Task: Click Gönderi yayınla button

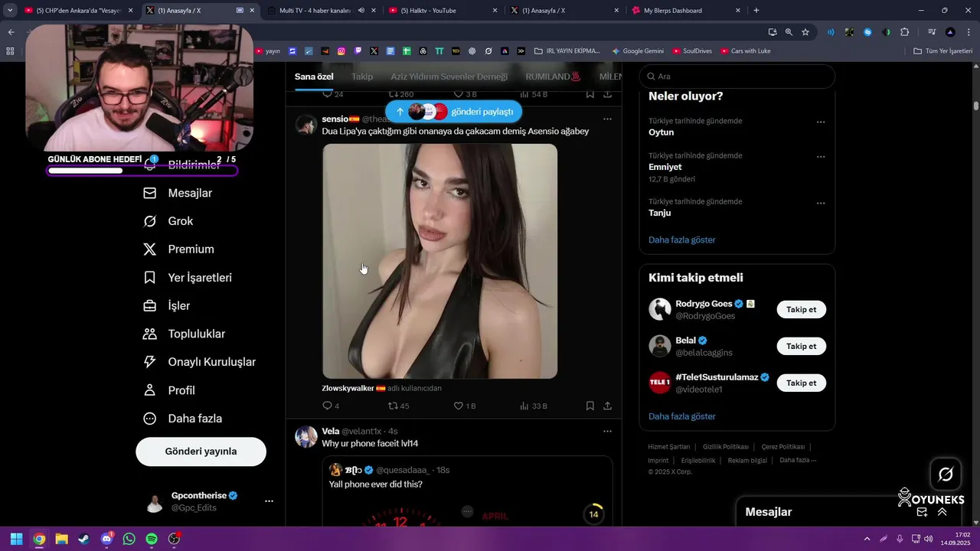Action: [201, 452]
